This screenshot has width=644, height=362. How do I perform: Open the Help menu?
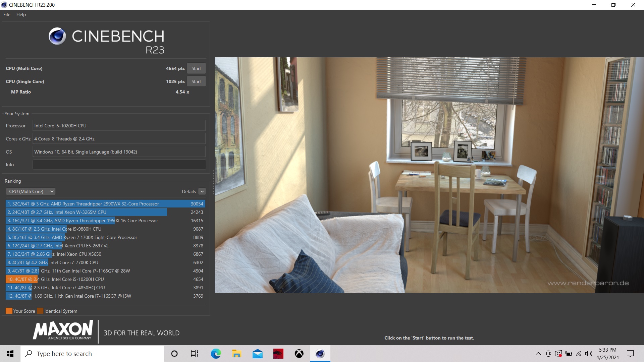tap(21, 14)
